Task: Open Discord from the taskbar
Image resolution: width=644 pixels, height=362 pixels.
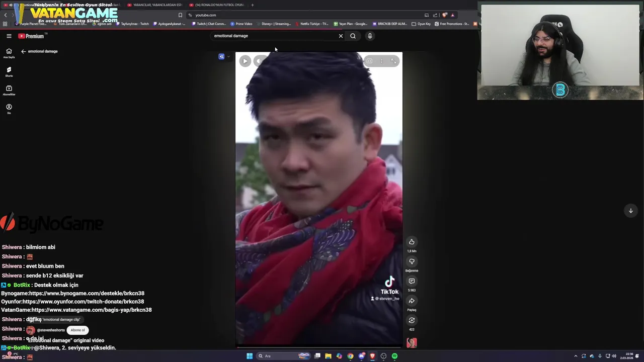Action: 361,356
